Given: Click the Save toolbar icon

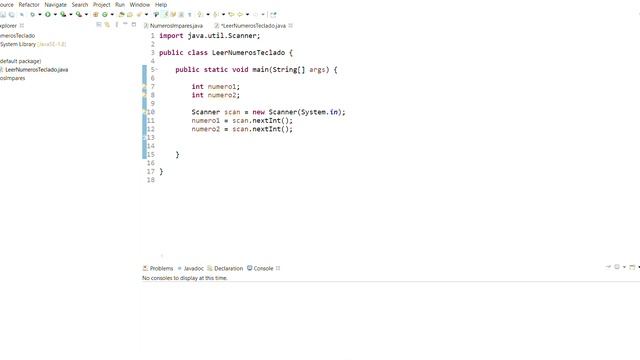Looking at the screenshot, I should 3,14.
